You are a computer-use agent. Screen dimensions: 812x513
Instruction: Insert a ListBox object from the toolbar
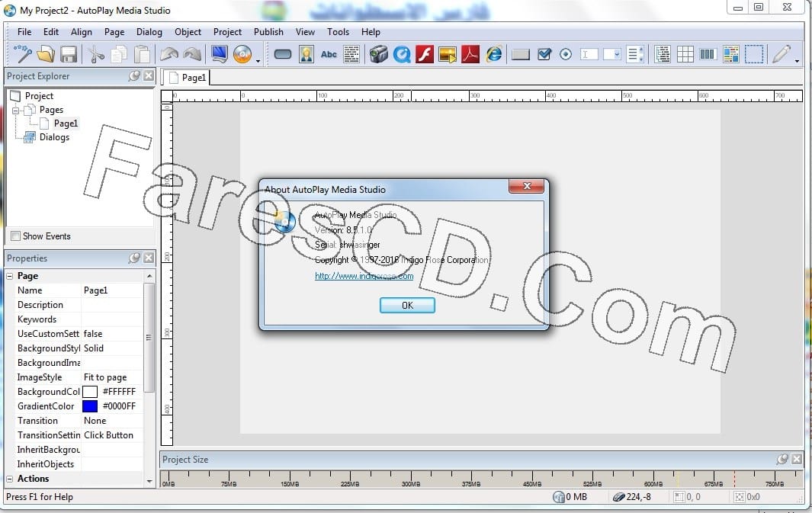coord(635,54)
